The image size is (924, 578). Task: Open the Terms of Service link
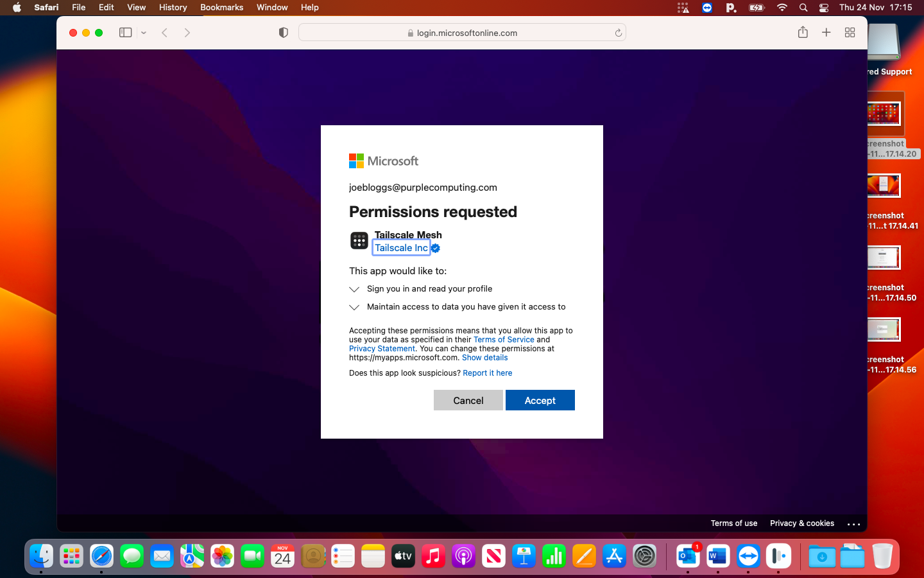coord(503,340)
